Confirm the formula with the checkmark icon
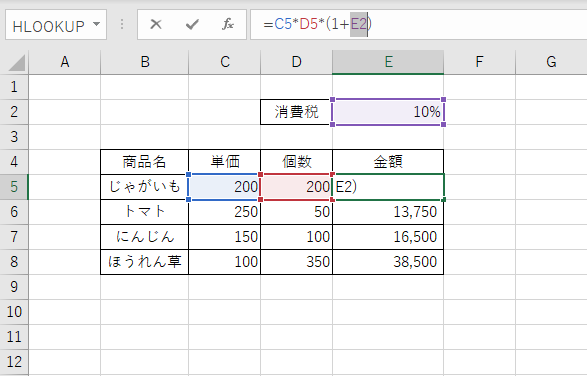 (x=192, y=25)
